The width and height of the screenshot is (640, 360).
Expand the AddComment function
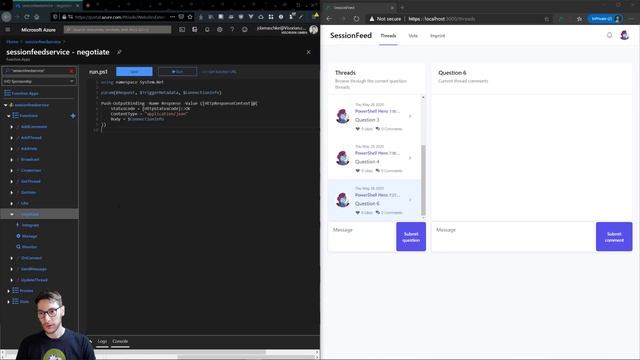(11, 127)
